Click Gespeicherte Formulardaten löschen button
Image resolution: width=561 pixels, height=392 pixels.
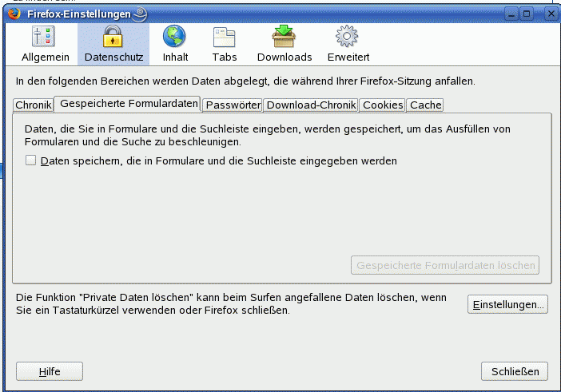pyautogui.click(x=444, y=265)
